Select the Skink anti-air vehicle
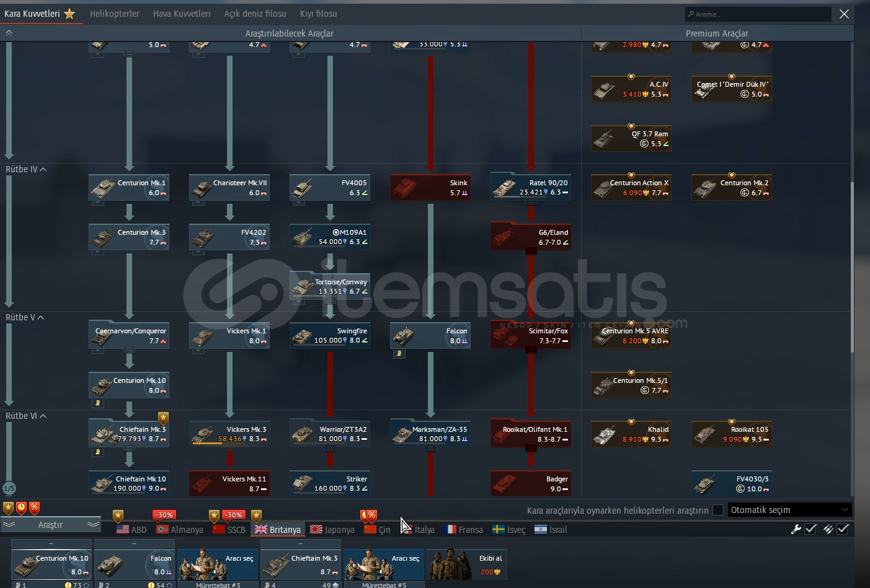The width and height of the screenshot is (870, 588). click(x=430, y=188)
